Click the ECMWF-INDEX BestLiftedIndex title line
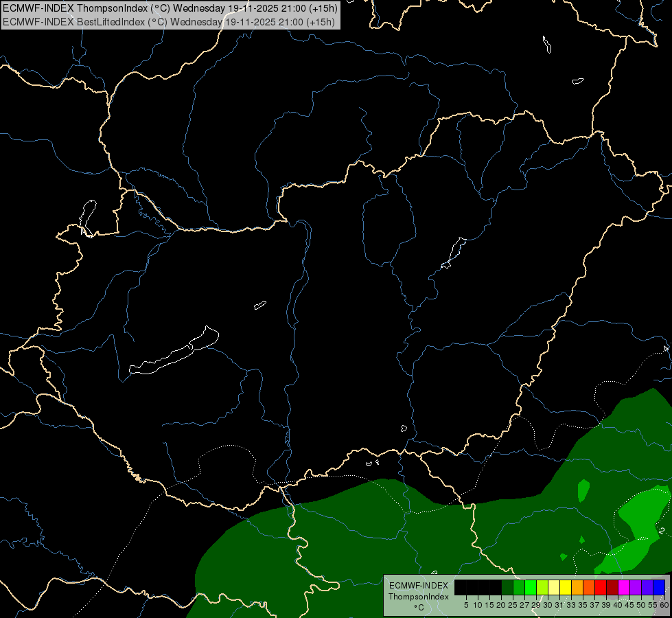The height and width of the screenshot is (618, 672). (169, 22)
